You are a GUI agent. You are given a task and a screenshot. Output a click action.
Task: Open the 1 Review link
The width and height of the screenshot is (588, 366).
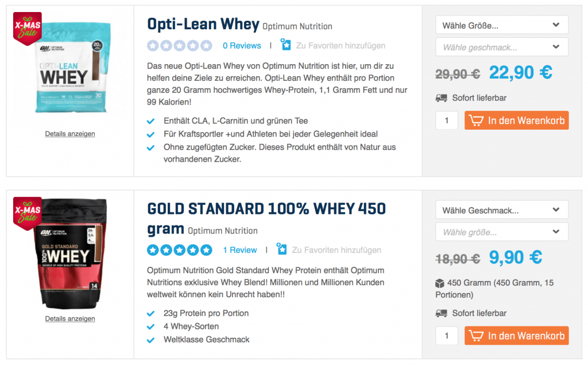point(240,250)
